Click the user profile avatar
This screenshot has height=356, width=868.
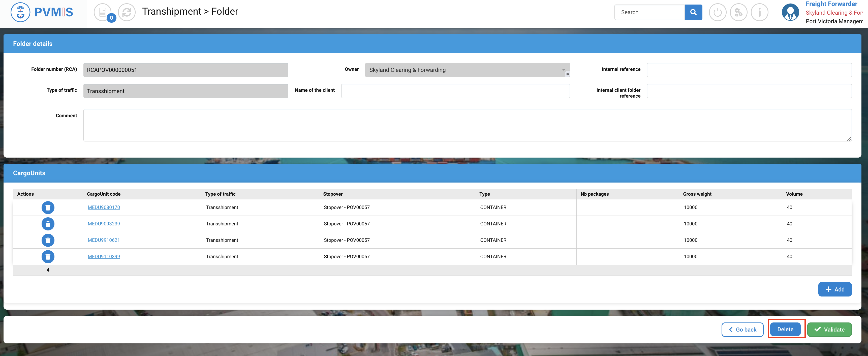790,12
